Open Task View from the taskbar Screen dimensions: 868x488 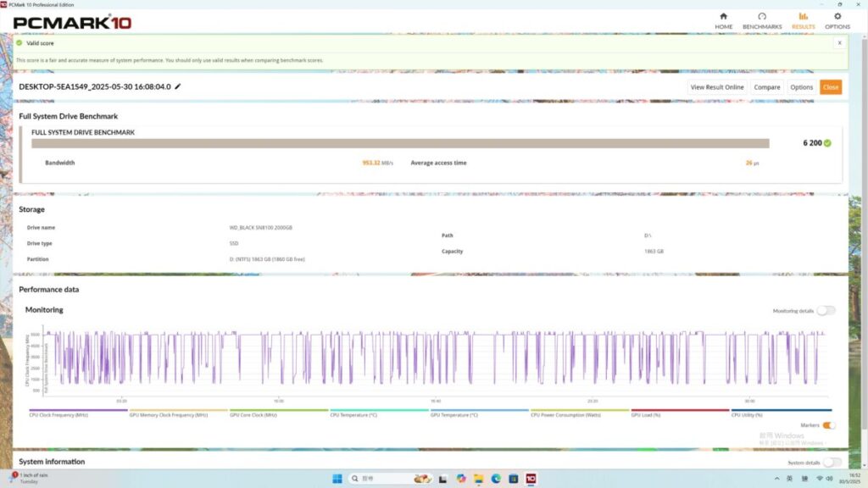point(442,480)
